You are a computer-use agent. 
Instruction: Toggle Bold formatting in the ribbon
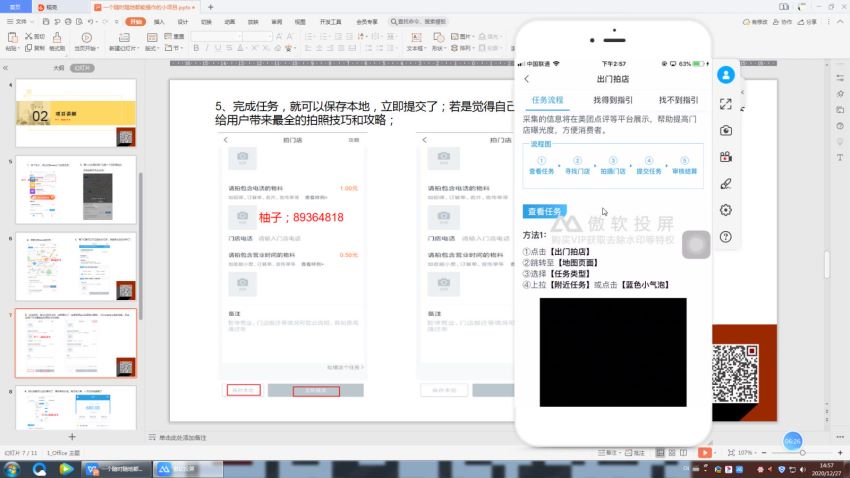(x=196, y=48)
